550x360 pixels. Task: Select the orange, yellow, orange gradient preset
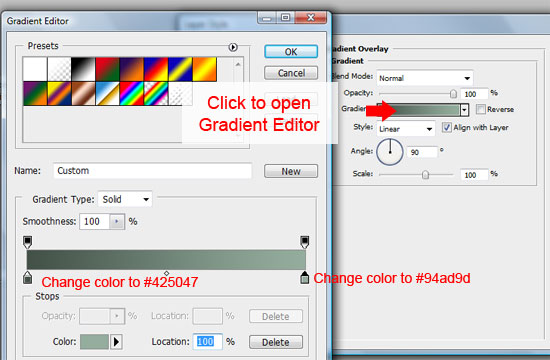(x=204, y=69)
